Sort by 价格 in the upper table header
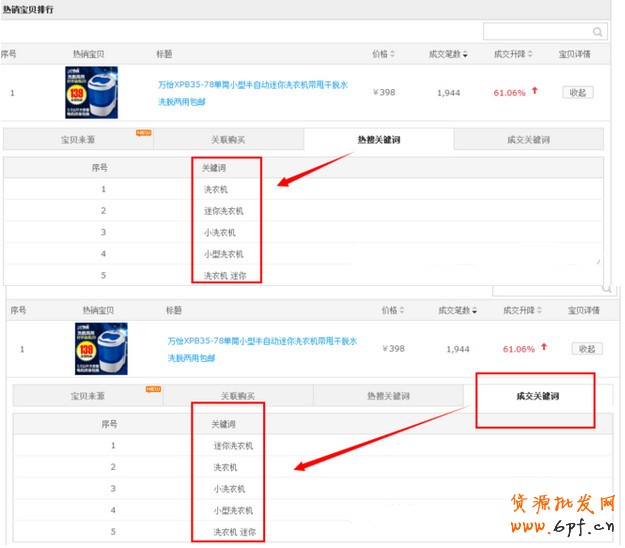Image resolution: width=625 pixels, height=548 pixels. pos(383,54)
